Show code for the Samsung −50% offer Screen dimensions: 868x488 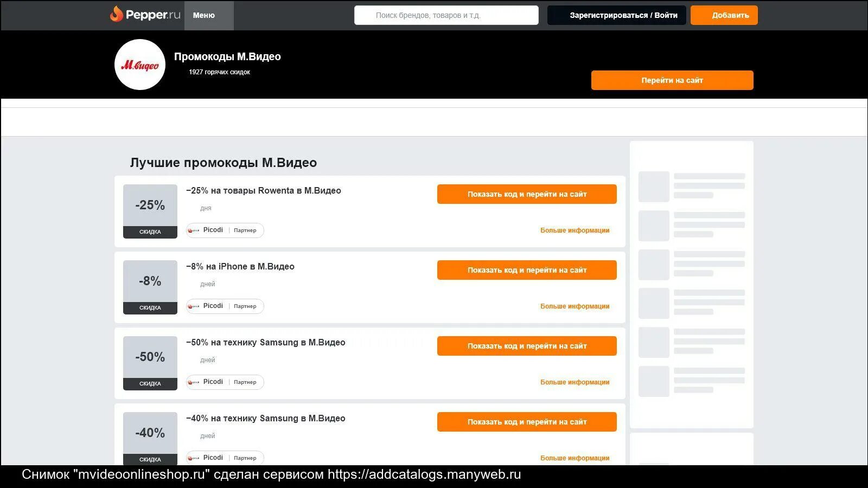527,346
